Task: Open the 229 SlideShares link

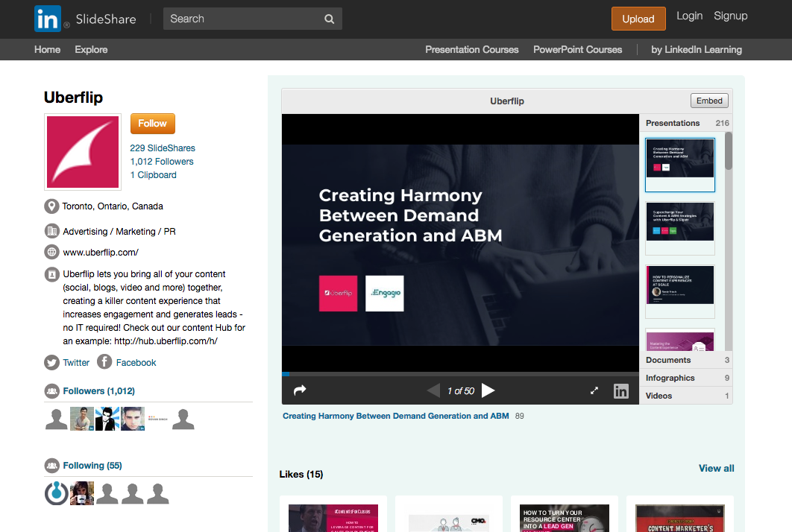Action: click(x=163, y=148)
